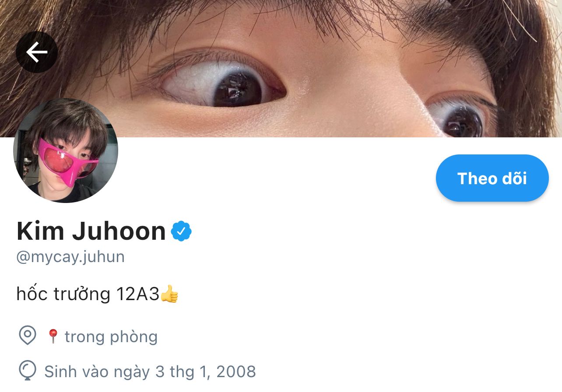
Task: Tap the birthday balloon icon
Action: click(27, 371)
